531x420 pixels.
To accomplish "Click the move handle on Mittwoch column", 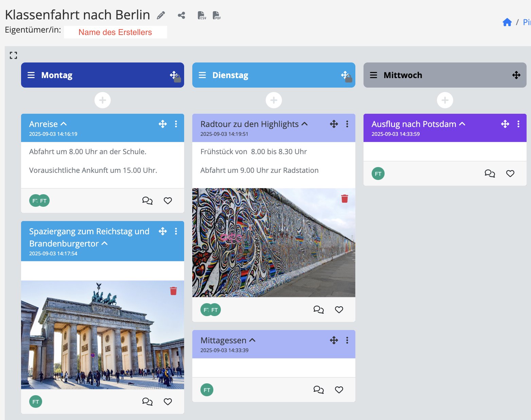I will tap(516, 75).
